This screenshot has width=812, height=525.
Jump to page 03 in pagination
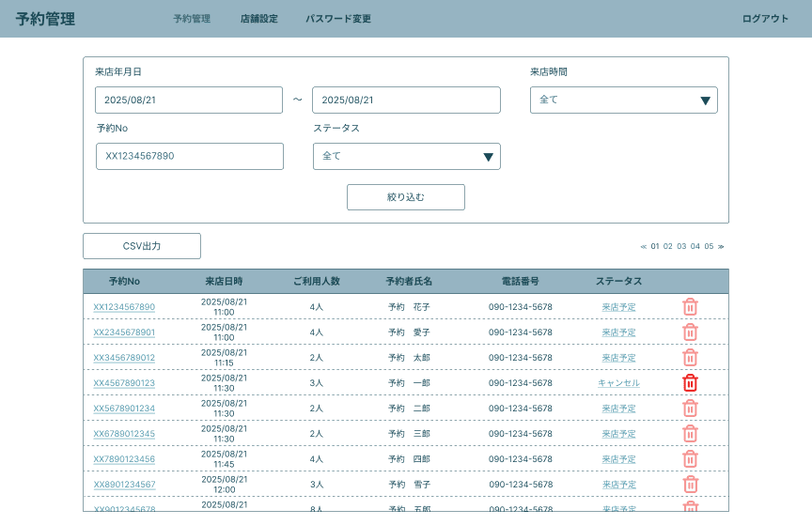click(x=681, y=247)
